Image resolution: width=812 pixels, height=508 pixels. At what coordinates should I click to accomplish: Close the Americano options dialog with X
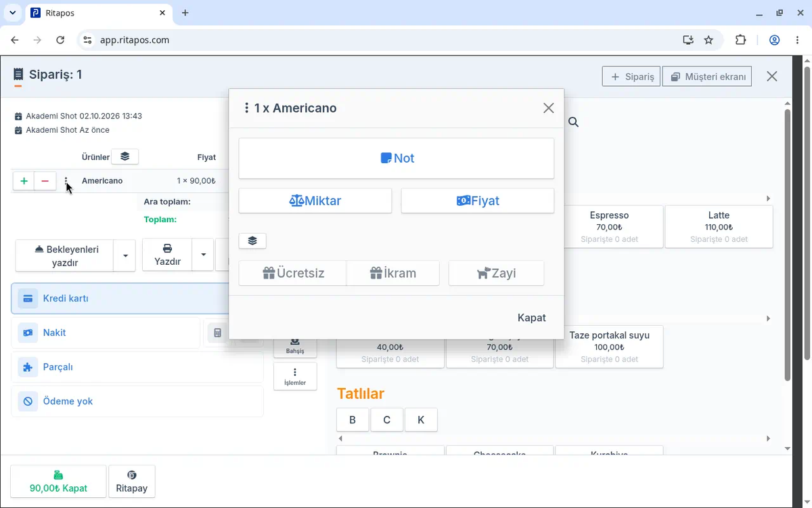tap(549, 108)
